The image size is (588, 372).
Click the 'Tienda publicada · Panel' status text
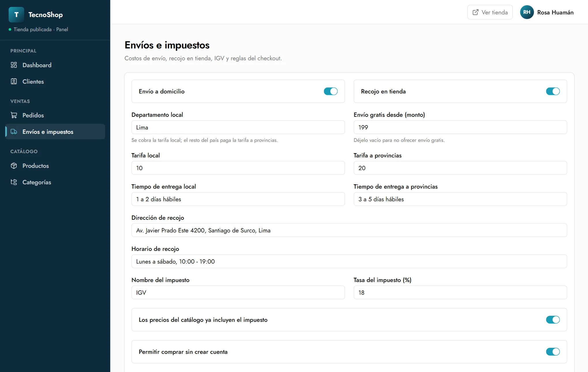point(41,29)
